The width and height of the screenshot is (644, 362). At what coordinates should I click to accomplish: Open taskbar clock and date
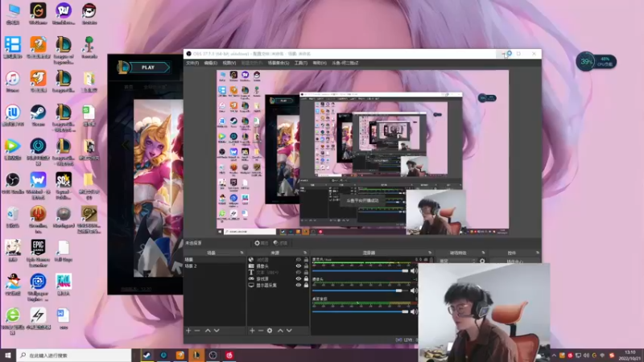pyautogui.click(x=630, y=355)
